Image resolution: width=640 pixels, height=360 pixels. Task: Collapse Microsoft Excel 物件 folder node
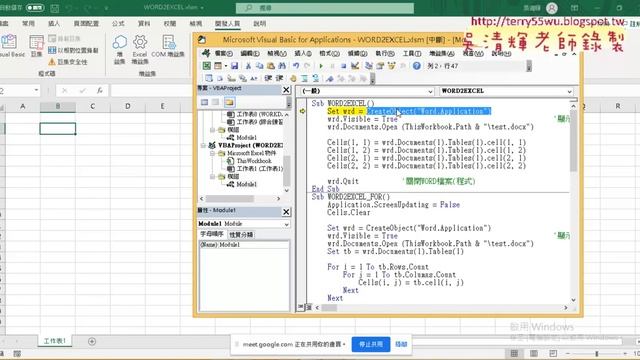point(212,153)
